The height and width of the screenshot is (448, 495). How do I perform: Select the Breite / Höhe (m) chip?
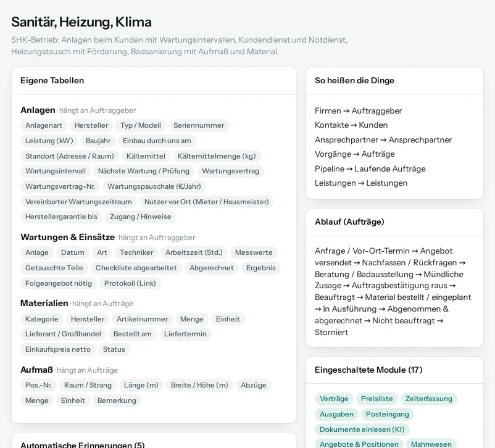click(199, 385)
